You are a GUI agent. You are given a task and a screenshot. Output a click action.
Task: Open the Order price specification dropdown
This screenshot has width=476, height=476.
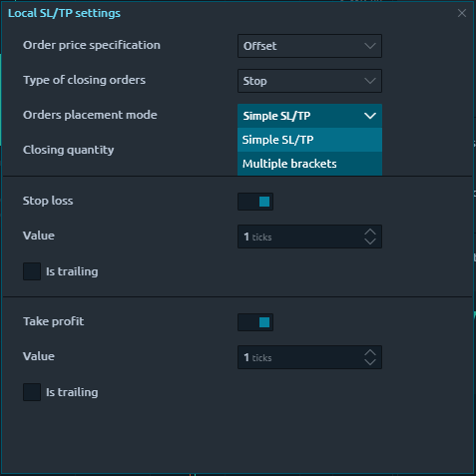click(309, 46)
